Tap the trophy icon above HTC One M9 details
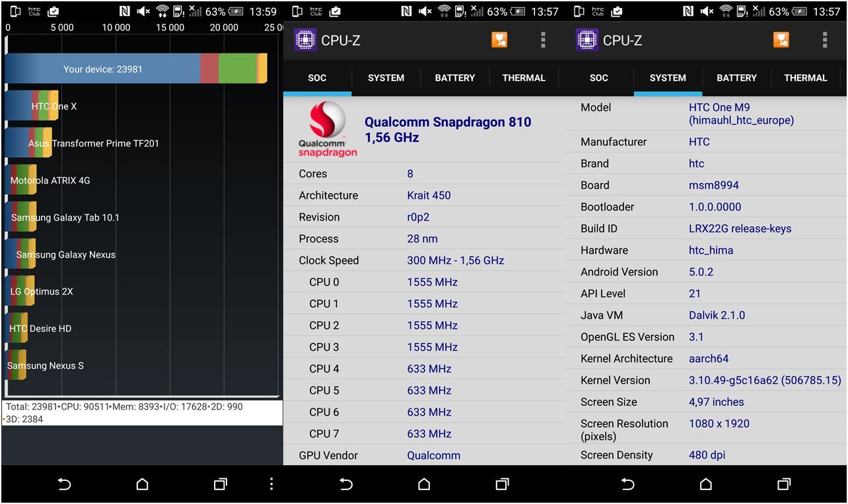This screenshot has width=848, height=504. (781, 40)
